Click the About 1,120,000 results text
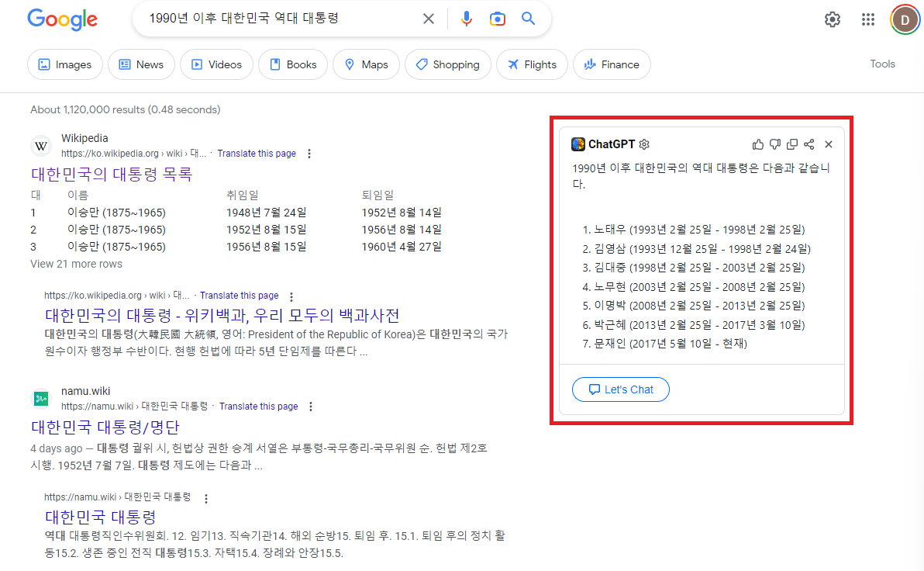 (126, 109)
